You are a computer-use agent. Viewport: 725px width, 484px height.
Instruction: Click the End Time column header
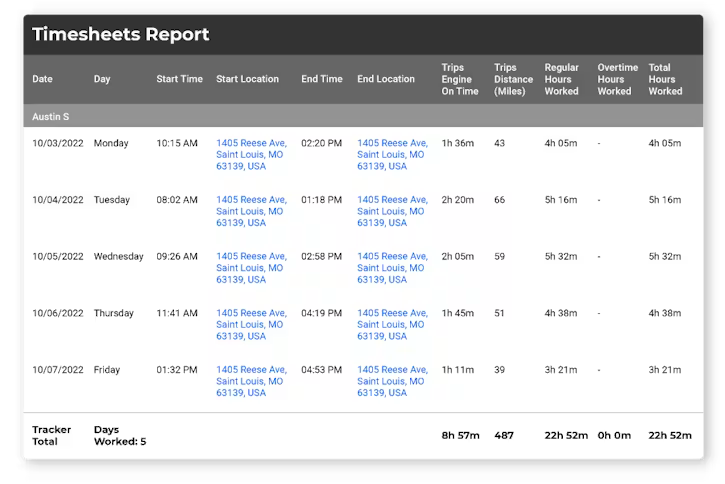pyautogui.click(x=322, y=79)
